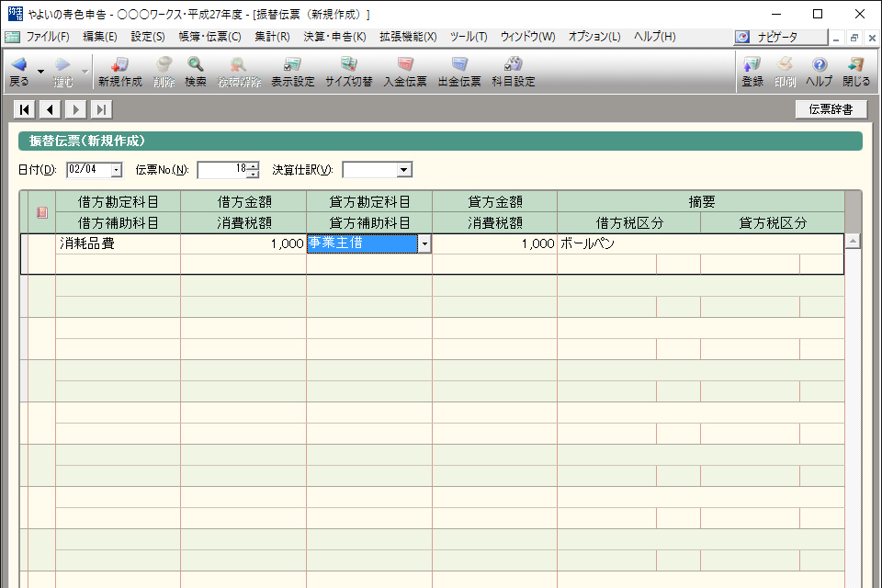Click the 事業主借 credit account field
Viewport: 882px width, 588px height.
pyautogui.click(x=363, y=243)
